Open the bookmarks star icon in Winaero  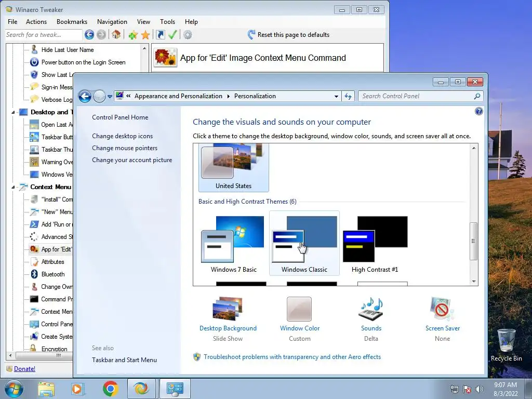coord(145,35)
